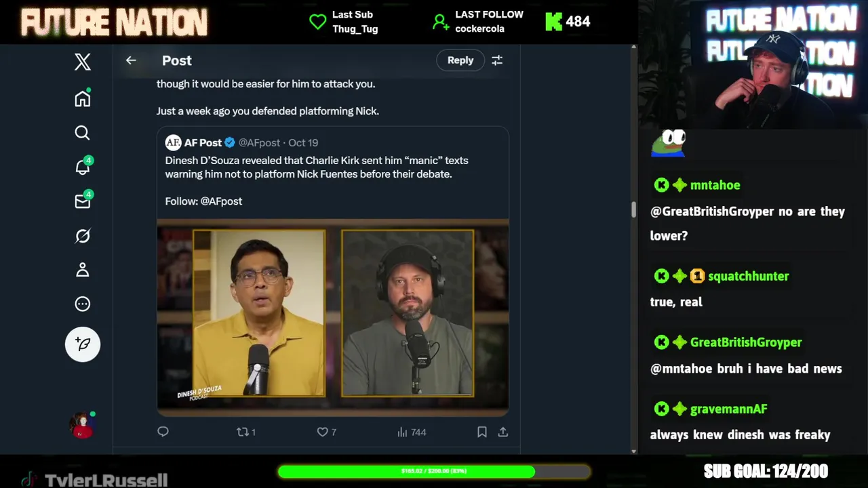The image size is (868, 488).
Task: Click chat username squatchhunter
Action: coord(749,276)
